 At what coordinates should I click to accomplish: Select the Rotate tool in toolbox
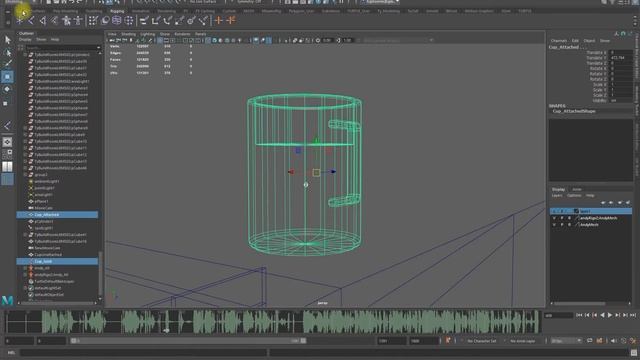coord(7,89)
